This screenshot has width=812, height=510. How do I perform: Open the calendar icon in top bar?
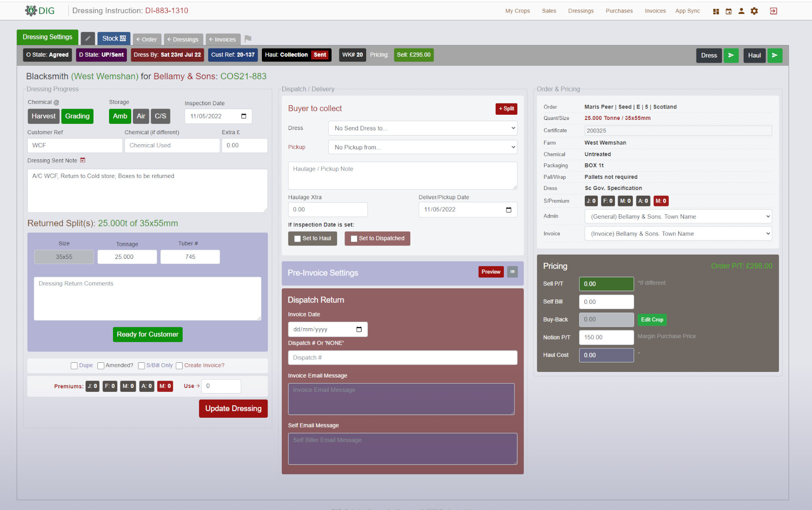pos(728,11)
